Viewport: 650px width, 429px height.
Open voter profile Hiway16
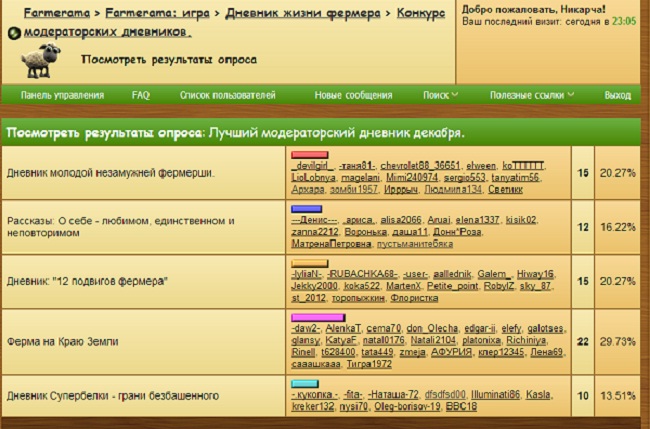535,274
